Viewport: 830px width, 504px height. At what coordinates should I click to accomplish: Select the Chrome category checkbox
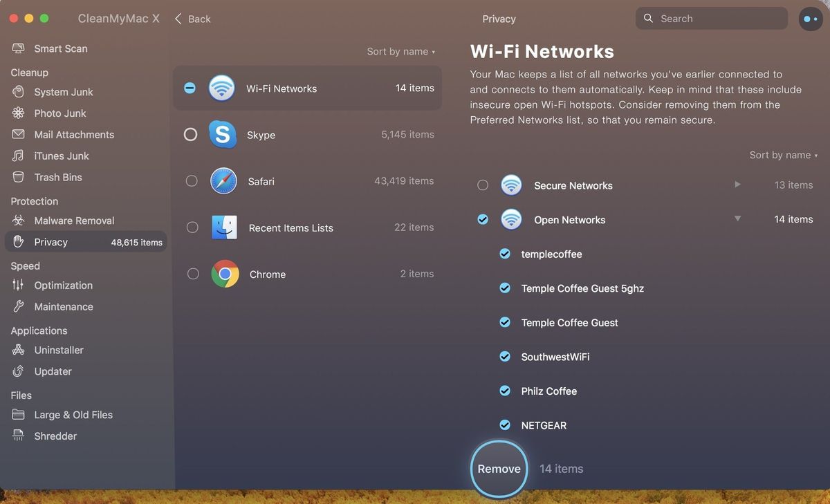coord(193,274)
